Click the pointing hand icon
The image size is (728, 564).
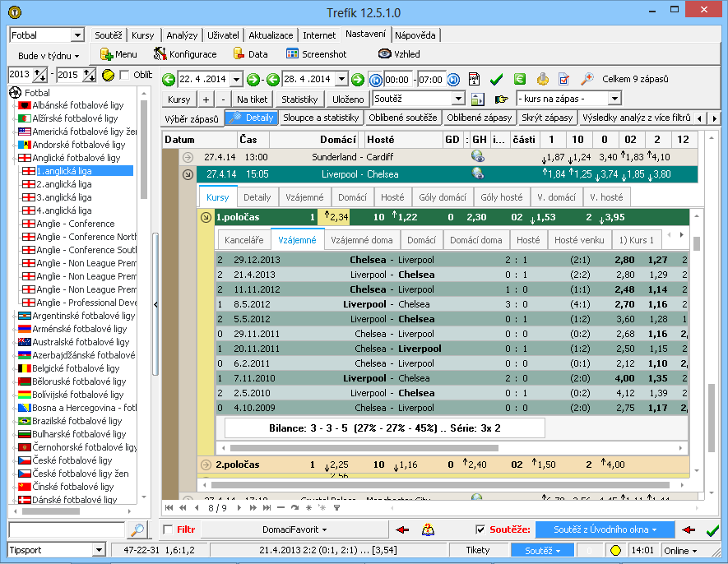point(502,99)
